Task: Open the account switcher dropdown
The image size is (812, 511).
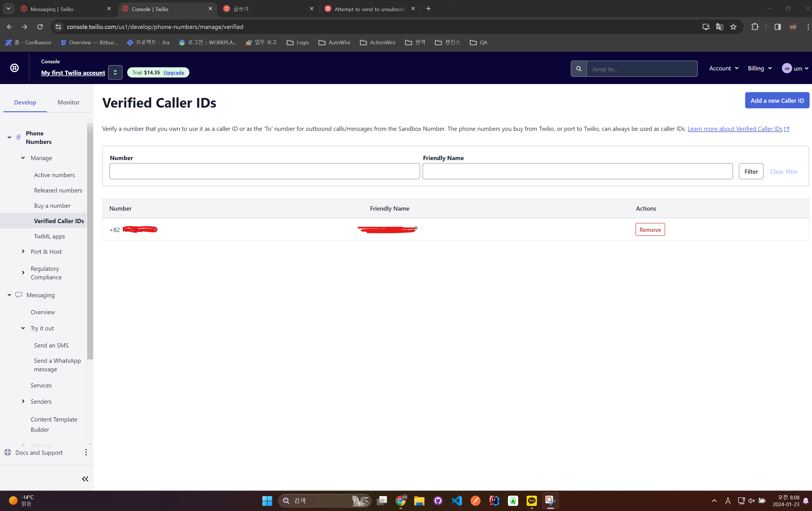Action: click(x=115, y=72)
